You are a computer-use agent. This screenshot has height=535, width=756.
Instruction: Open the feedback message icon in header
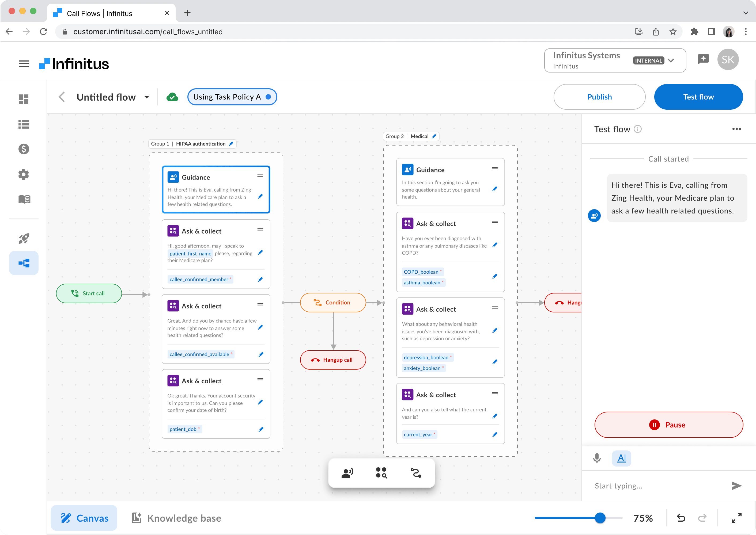tap(703, 59)
